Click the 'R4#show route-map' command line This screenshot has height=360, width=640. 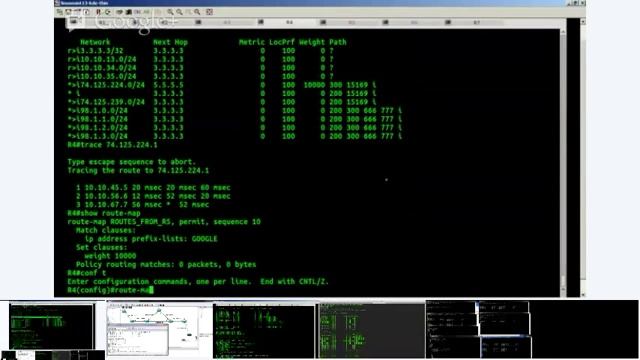pos(104,213)
